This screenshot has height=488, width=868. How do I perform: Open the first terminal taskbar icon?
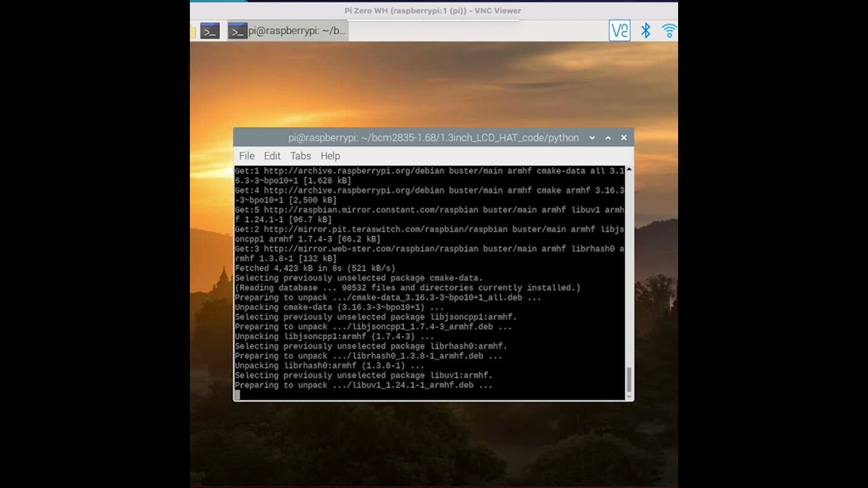[210, 30]
